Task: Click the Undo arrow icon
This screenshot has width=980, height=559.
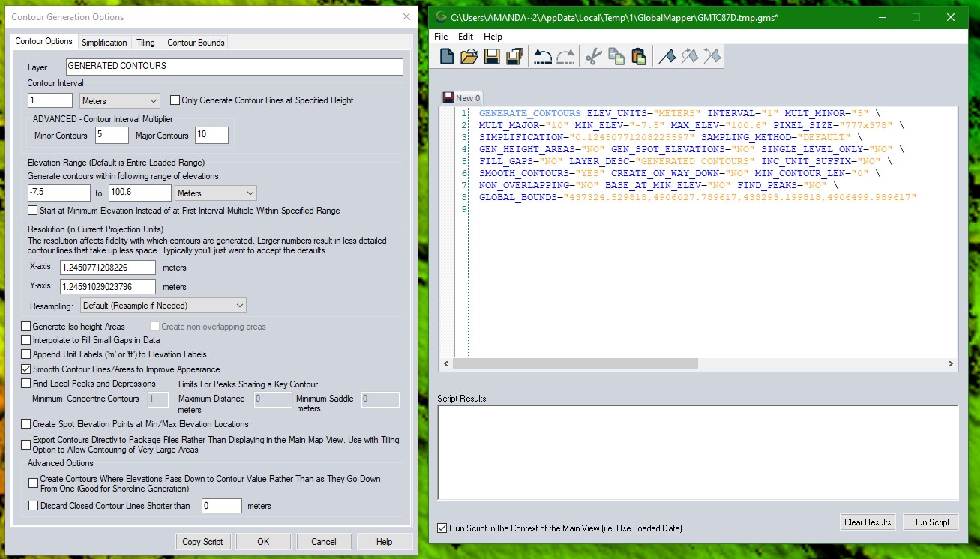Action: coord(542,56)
